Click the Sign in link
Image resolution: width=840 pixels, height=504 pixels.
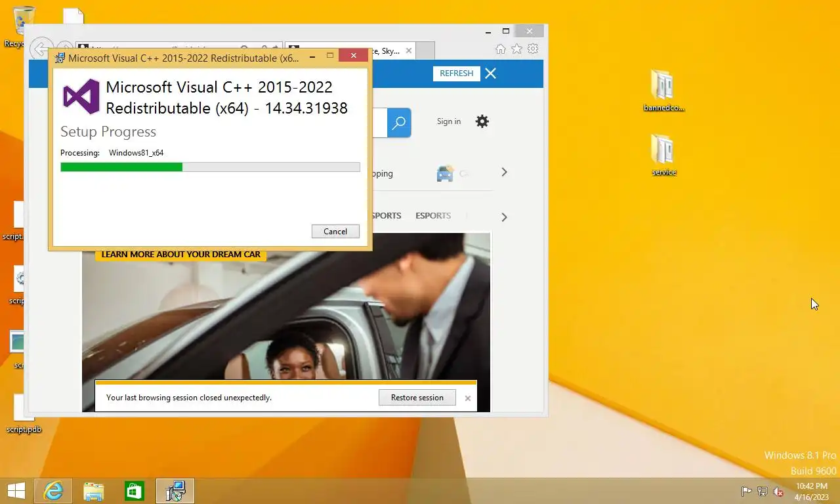[x=449, y=121]
